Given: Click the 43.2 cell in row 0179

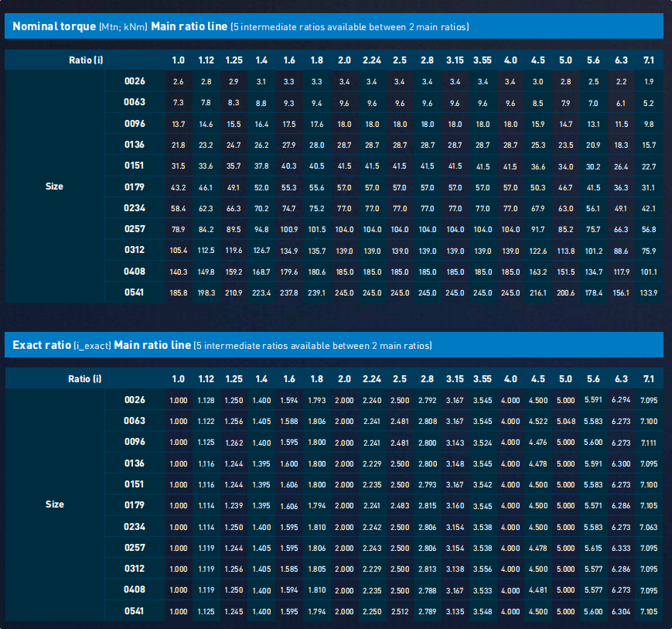Looking at the screenshot, I should click(178, 187).
